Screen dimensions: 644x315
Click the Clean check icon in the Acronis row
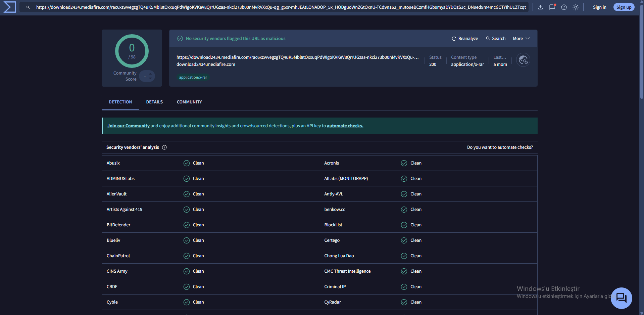click(404, 163)
